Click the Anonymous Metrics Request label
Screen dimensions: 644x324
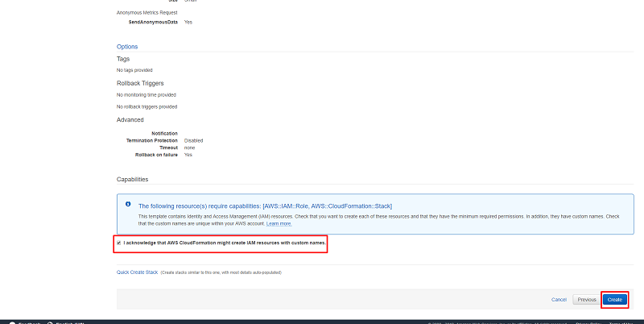(147, 13)
